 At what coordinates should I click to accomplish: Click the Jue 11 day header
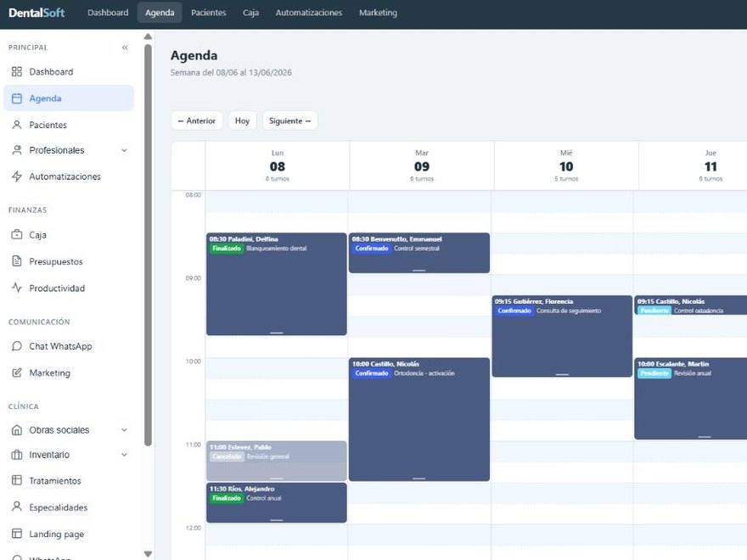pos(694,165)
